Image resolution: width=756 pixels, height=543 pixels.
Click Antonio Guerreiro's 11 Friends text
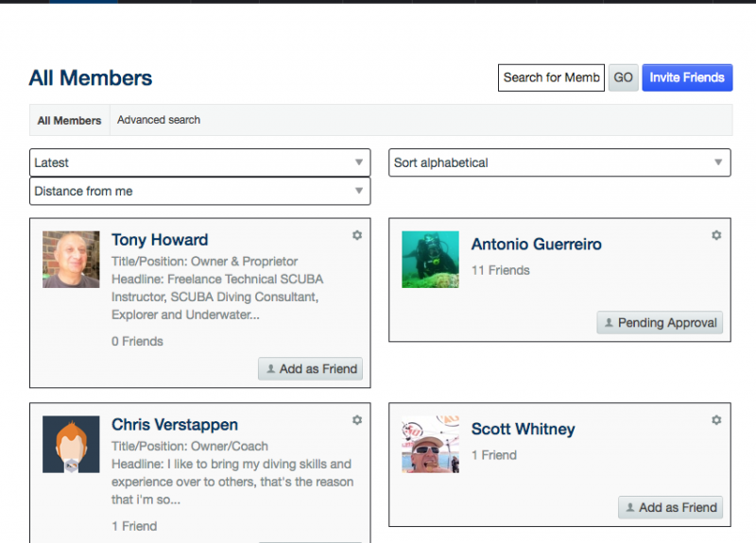[501, 270]
